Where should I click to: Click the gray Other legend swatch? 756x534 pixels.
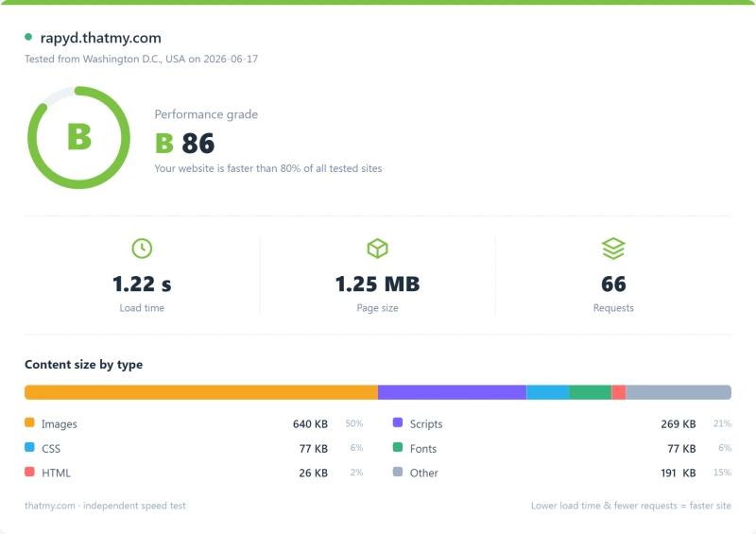click(398, 472)
